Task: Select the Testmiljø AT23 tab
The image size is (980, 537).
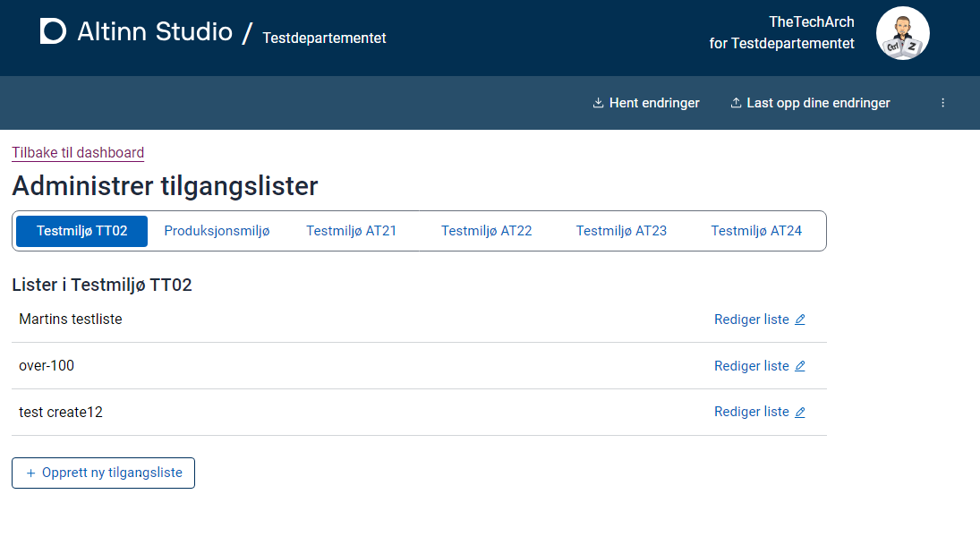Action: click(621, 230)
